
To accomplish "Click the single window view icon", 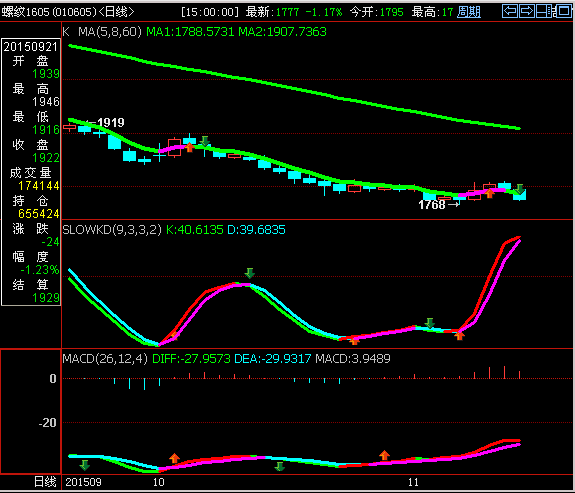I will 564,11.
